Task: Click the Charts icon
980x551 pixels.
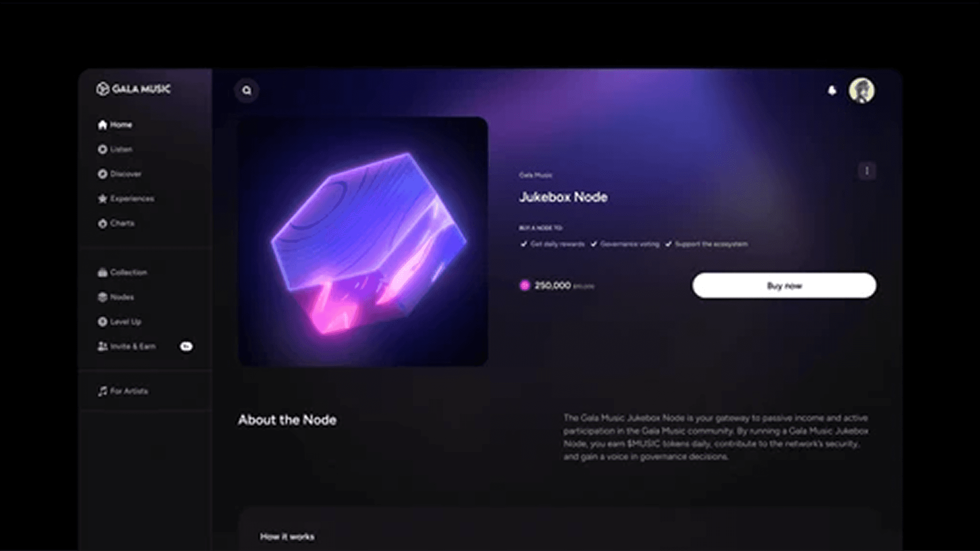Action: [x=102, y=223]
